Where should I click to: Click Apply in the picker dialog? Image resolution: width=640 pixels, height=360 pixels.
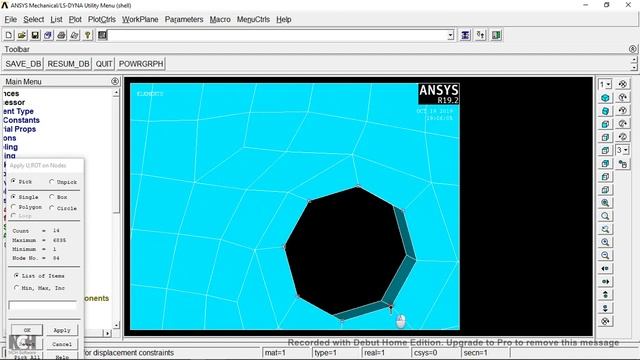[62, 330]
